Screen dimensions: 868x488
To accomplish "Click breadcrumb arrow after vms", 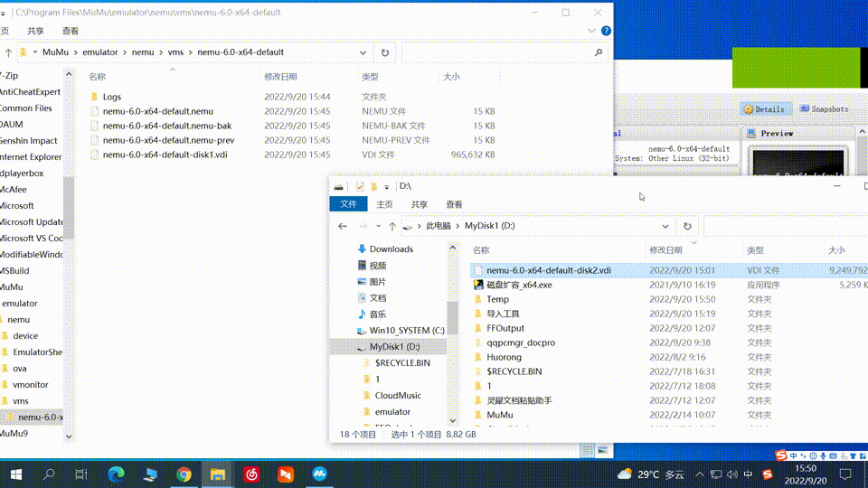I will click(190, 52).
